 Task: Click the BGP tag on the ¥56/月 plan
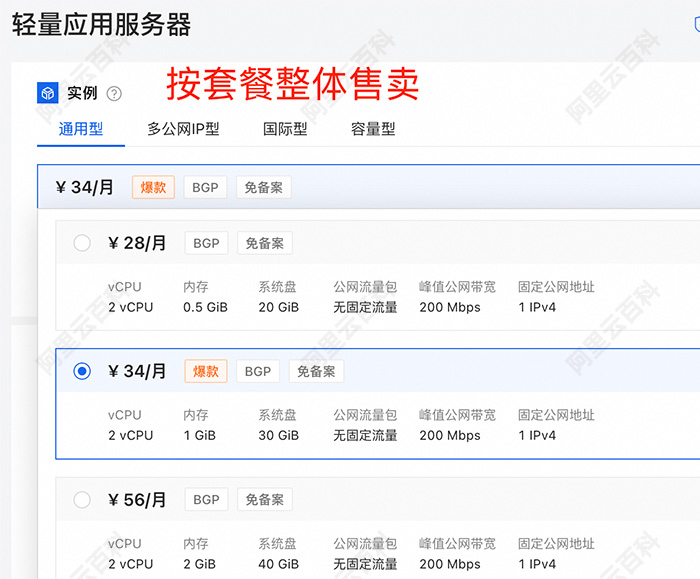[x=206, y=500]
